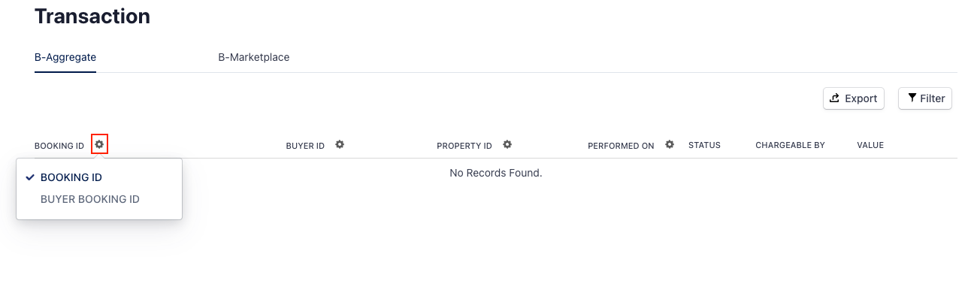This screenshot has height=284, width=980.
Task: Select the B-Aggregate tab
Action: pos(65,57)
